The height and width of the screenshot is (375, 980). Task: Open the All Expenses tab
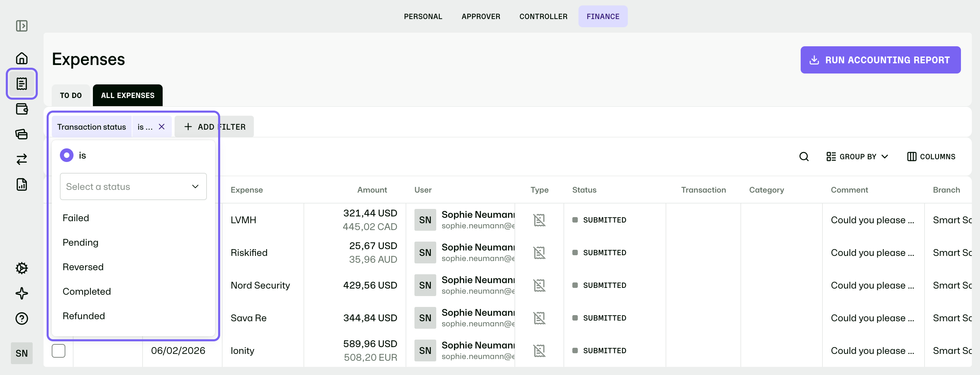click(x=128, y=96)
